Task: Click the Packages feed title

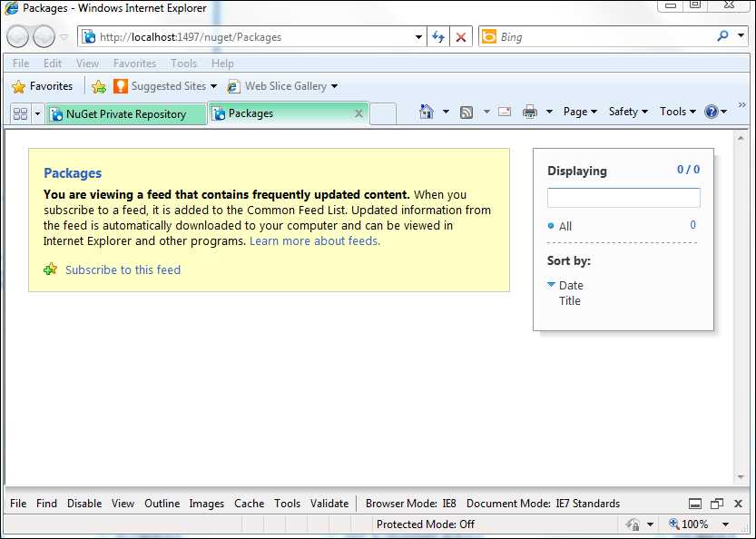Action: pos(73,173)
